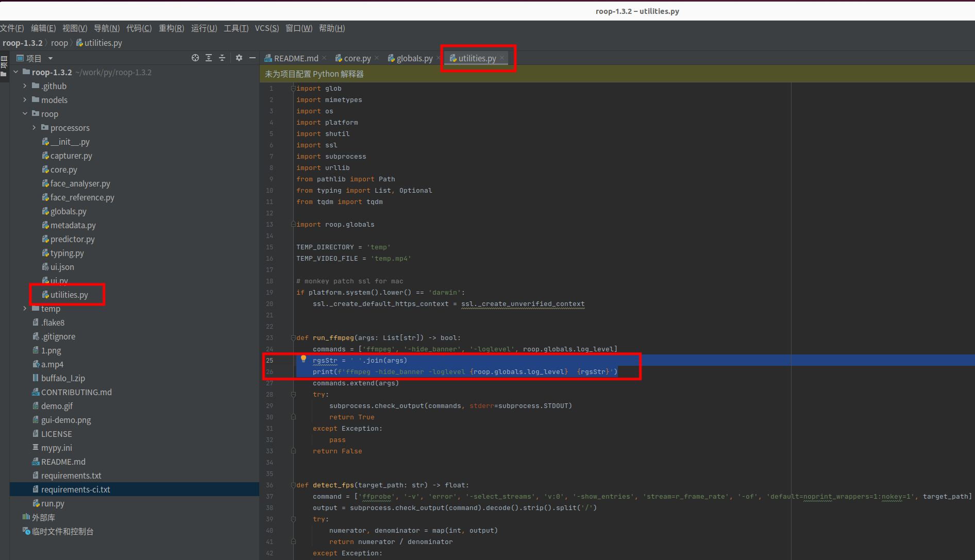Collapse the roop folder
975x560 pixels.
point(25,114)
